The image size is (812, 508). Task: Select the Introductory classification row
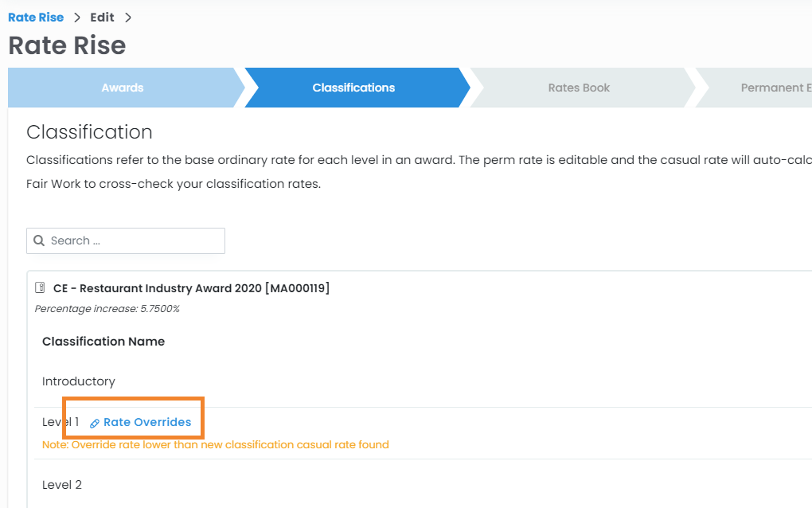click(x=79, y=381)
